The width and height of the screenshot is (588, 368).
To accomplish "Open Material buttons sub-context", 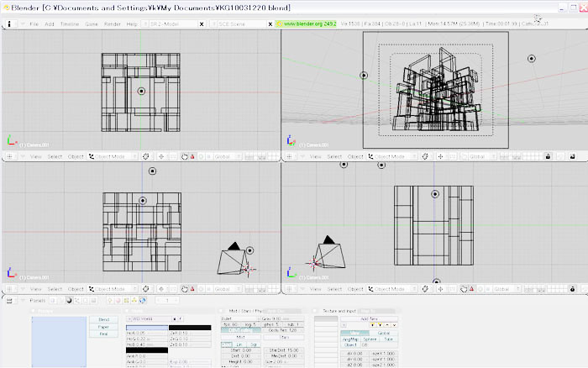I will click(118, 301).
